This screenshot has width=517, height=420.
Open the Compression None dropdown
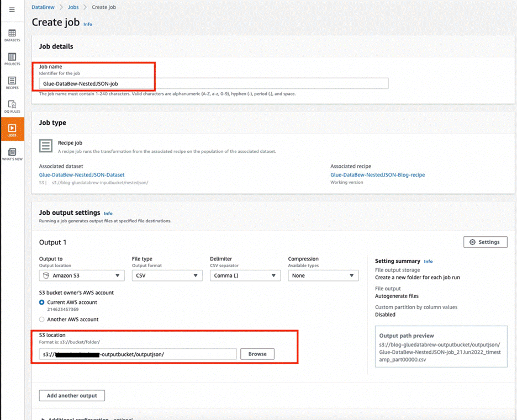click(x=323, y=276)
